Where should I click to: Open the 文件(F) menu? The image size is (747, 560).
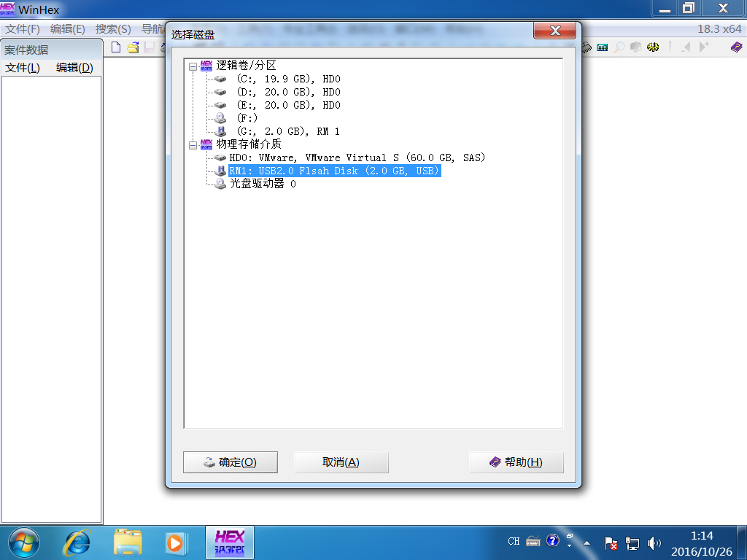23,29
